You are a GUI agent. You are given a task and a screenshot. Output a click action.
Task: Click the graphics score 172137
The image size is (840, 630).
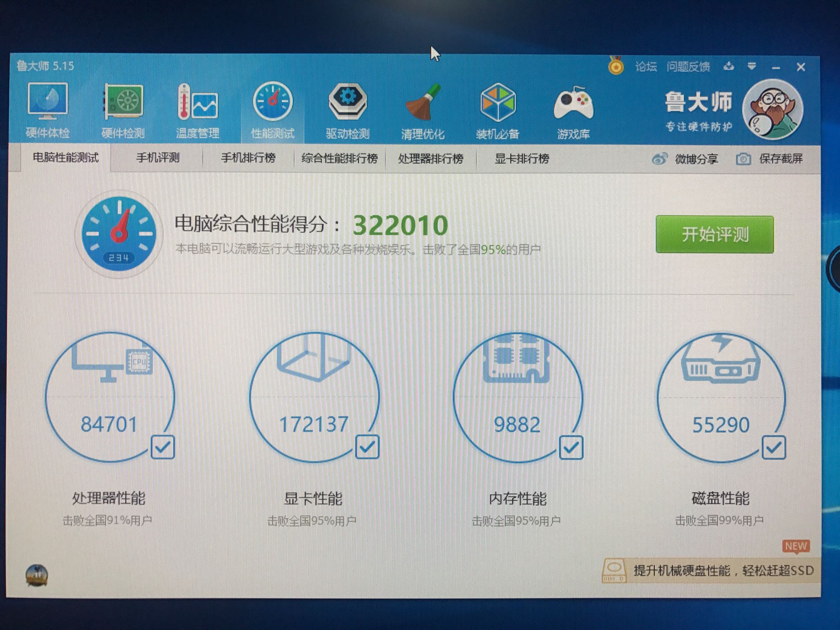(x=314, y=425)
